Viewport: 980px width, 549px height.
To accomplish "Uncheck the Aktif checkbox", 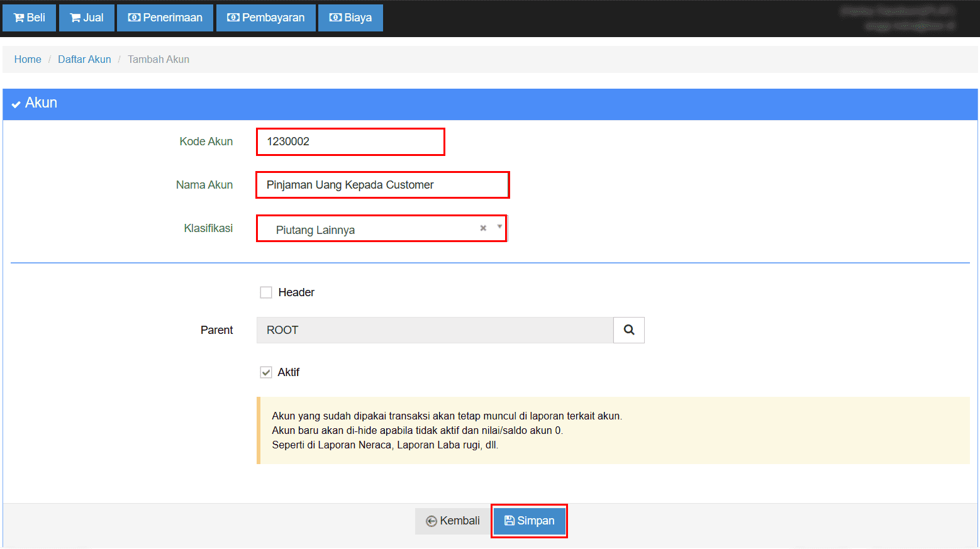I will click(266, 372).
